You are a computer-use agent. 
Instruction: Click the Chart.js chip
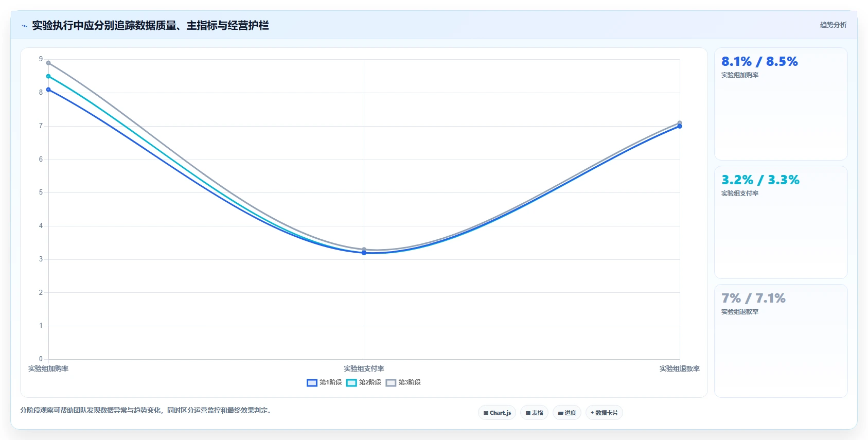click(x=497, y=413)
